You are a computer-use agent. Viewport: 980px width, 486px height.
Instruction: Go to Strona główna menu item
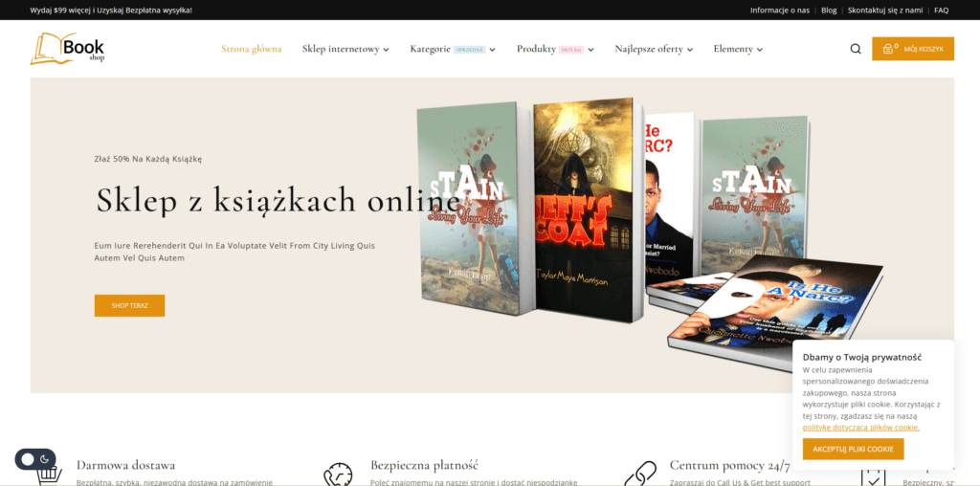point(252,49)
